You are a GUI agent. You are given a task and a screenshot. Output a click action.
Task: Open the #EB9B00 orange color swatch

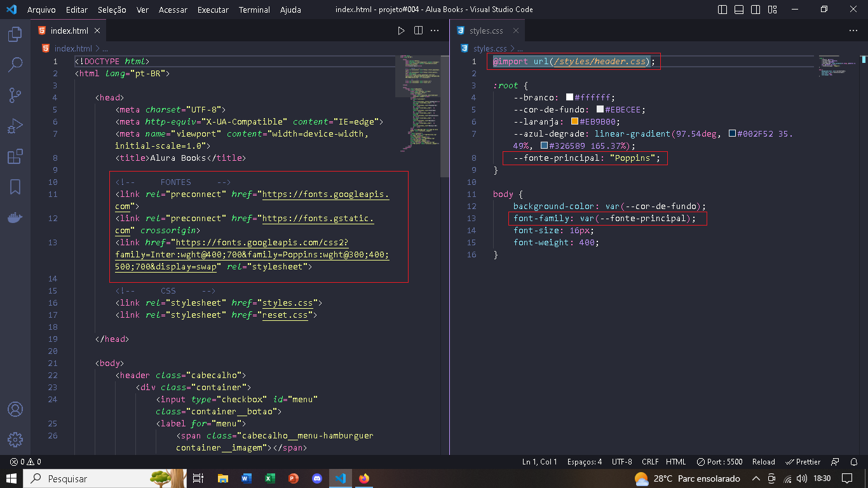pyautogui.click(x=574, y=121)
